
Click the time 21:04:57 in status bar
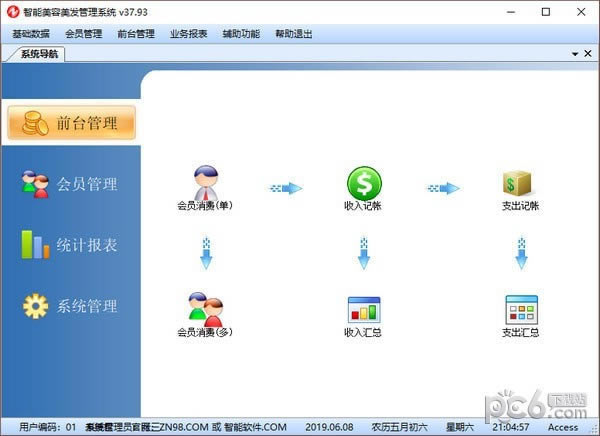[511, 427]
